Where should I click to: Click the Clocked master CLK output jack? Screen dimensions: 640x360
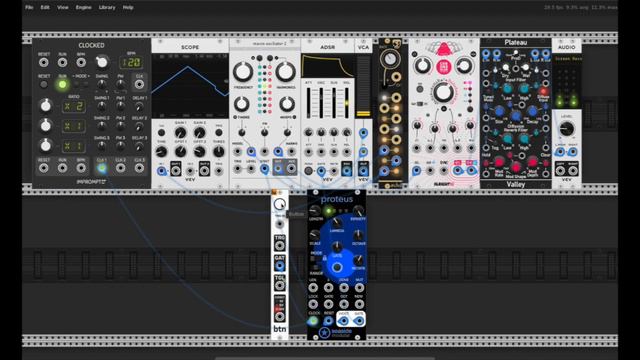(139, 84)
